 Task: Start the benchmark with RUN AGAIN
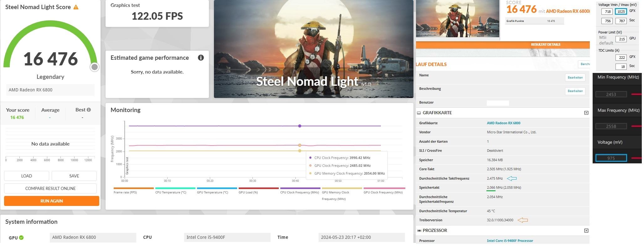(x=52, y=201)
